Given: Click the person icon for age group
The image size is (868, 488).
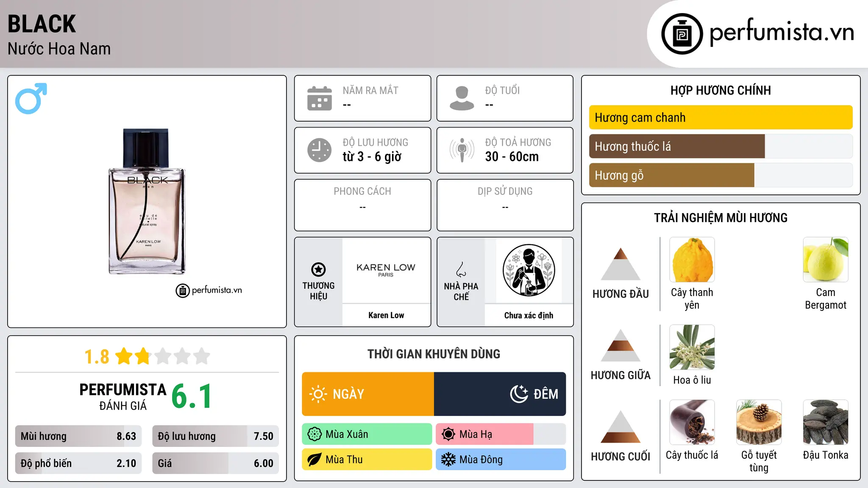Looking at the screenshot, I should (x=462, y=98).
